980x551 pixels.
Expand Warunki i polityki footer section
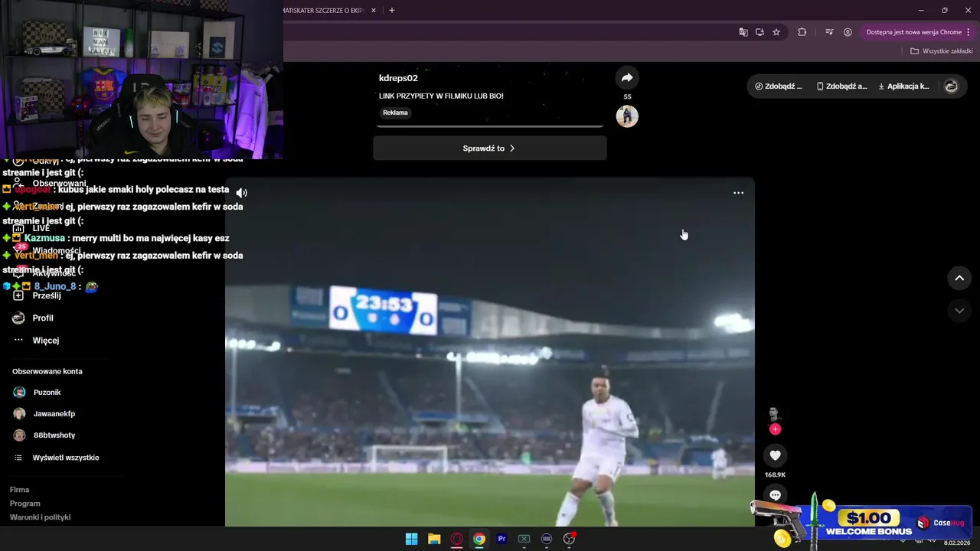[x=40, y=517]
